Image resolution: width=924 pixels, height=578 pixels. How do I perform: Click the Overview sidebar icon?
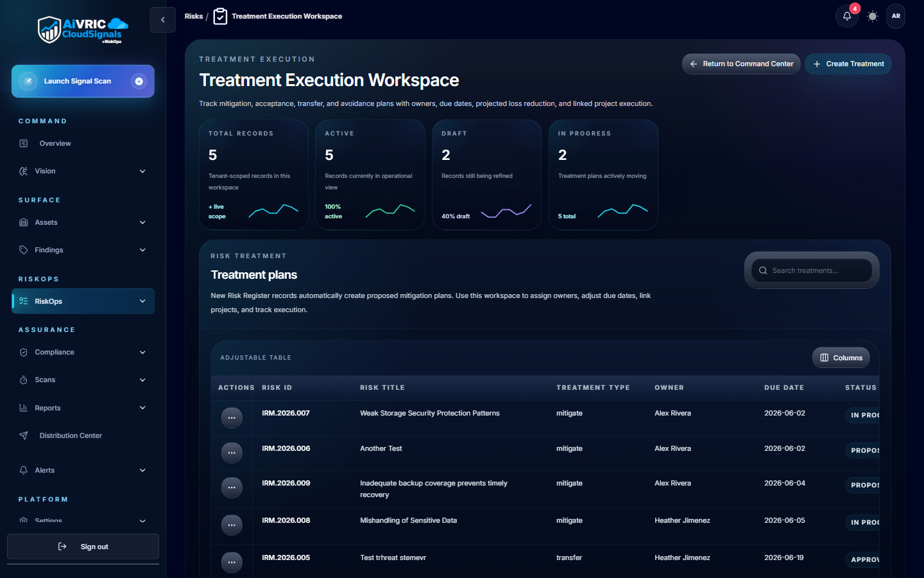click(24, 143)
